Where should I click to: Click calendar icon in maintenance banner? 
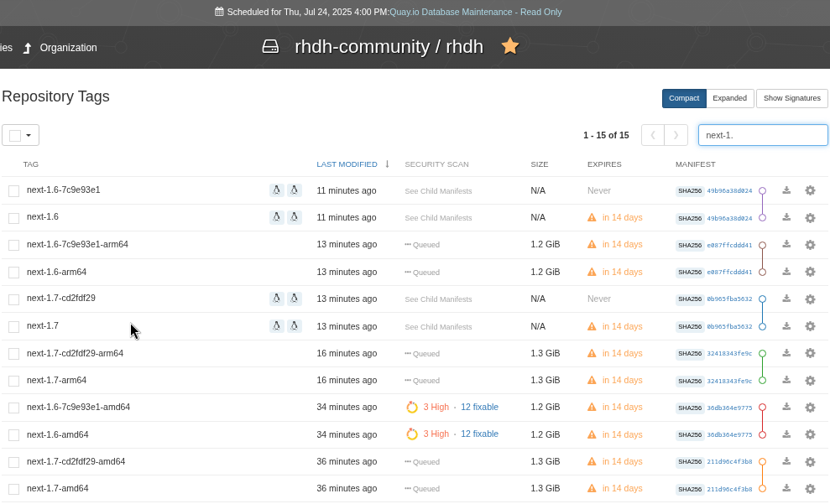coord(219,12)
